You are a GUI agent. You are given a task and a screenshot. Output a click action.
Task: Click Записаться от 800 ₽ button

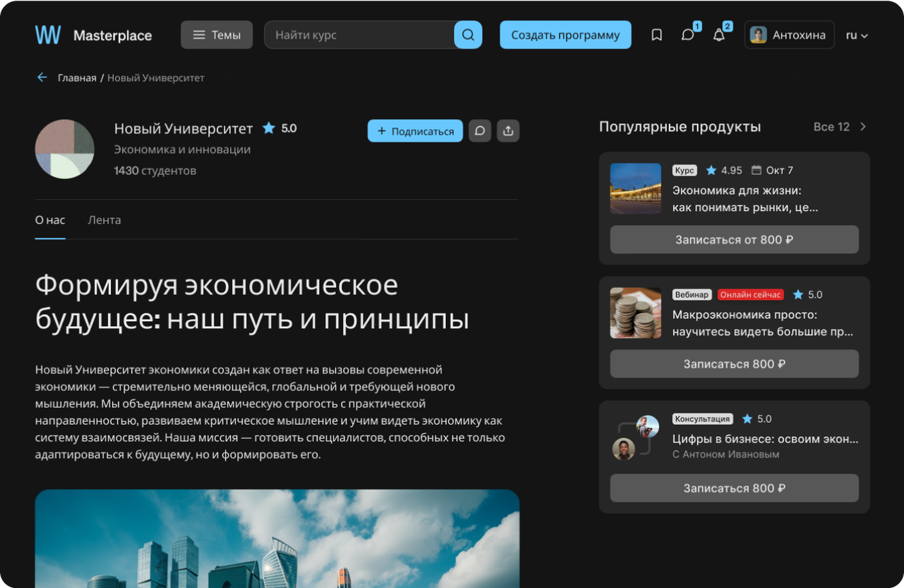tap(734, 240)
